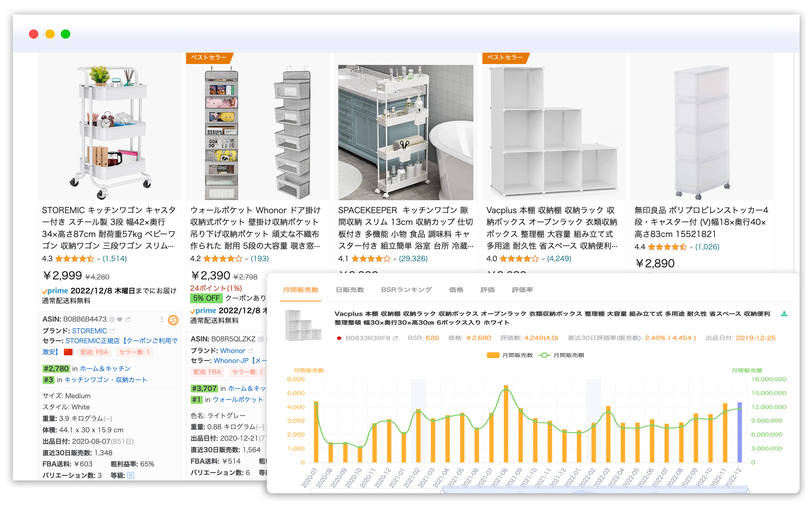The height and width of the screenshot is (506, 812).
Task: Open 無印良品 stocker product image
Action: (702, 132)
